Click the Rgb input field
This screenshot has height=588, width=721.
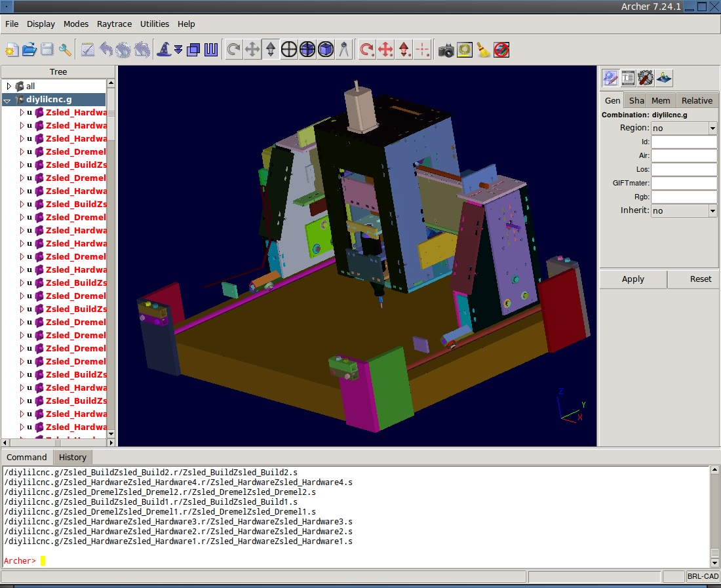pyautogui.click(x=684, y=197)
